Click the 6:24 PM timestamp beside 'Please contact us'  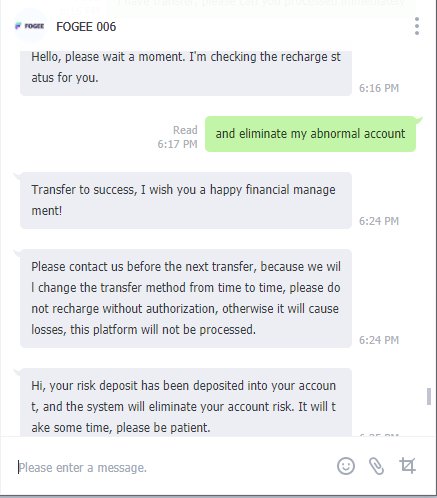(x=379, y=340)
